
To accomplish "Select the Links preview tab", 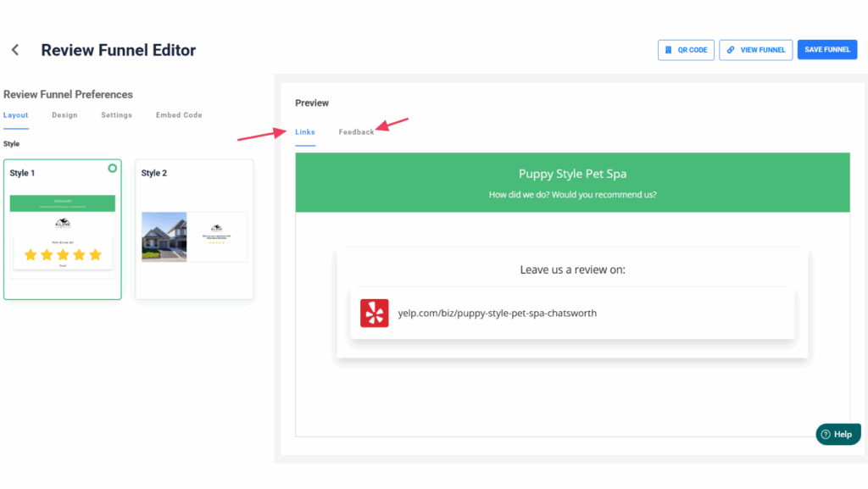I will click(305, 132).
